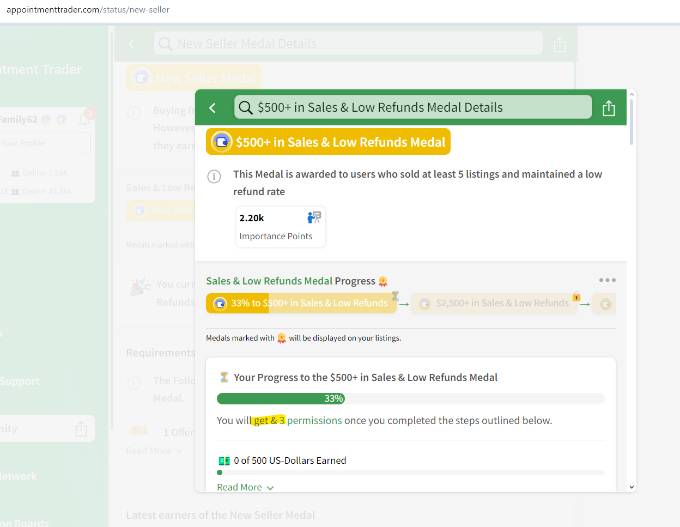This screenshot has height=527, width=680.
Task: Click the scroll-down arrow of the popup scrollbar
Action: [630, 486]
